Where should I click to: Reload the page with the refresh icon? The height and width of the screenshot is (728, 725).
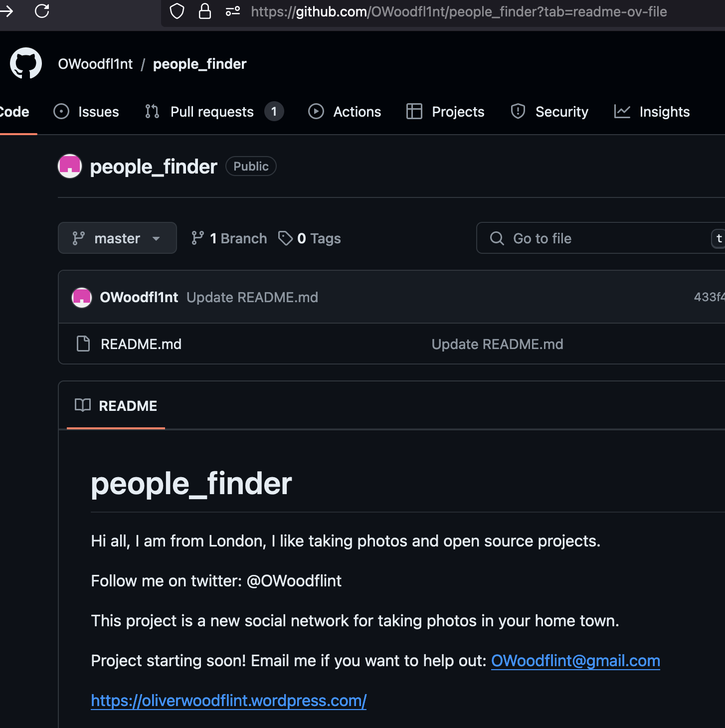click(x=42, y=11)
